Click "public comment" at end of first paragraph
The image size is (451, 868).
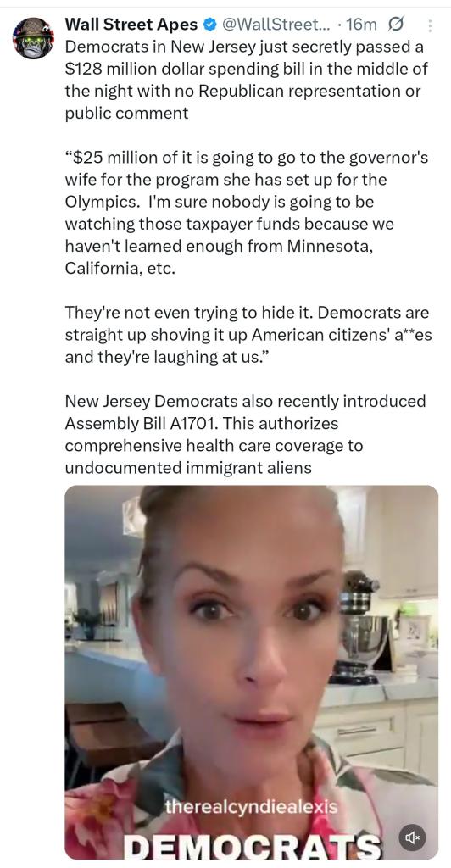point(126,114)
